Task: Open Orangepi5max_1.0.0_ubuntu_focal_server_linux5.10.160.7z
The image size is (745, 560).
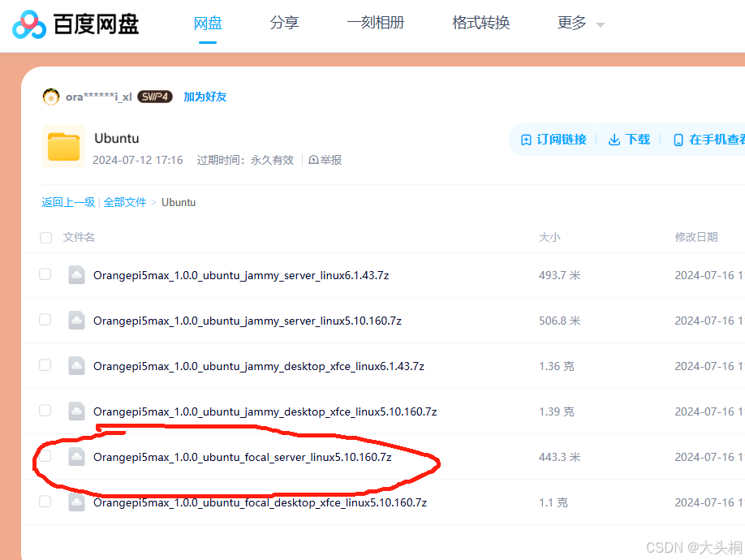Action: pyautogui.click(x=243, y=457)
